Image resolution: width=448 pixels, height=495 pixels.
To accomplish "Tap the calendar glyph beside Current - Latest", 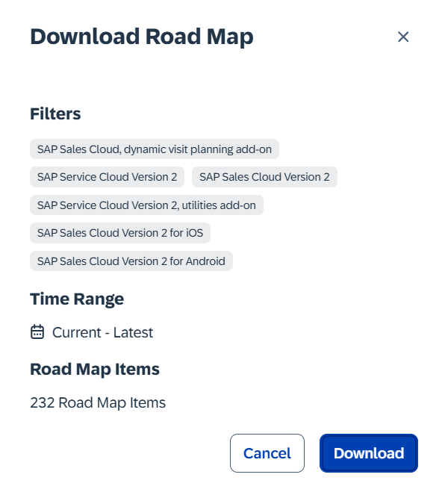I will (x=37, y=332).
